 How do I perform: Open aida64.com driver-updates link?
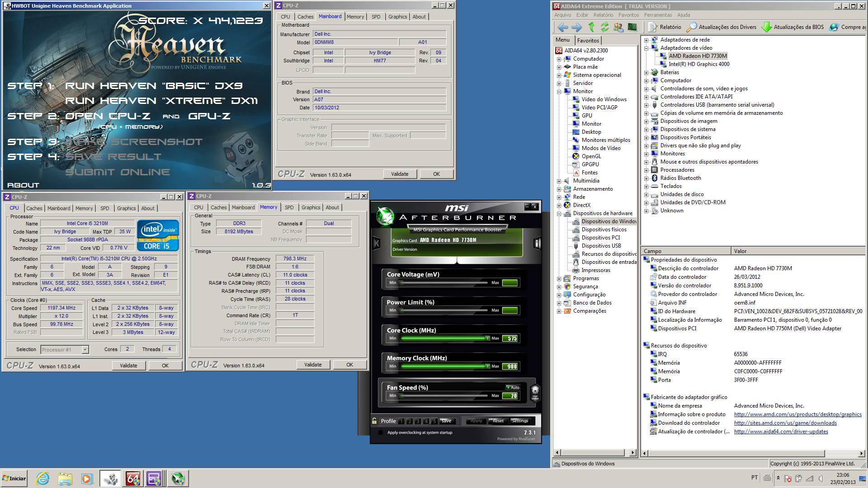tap(781, 432)
